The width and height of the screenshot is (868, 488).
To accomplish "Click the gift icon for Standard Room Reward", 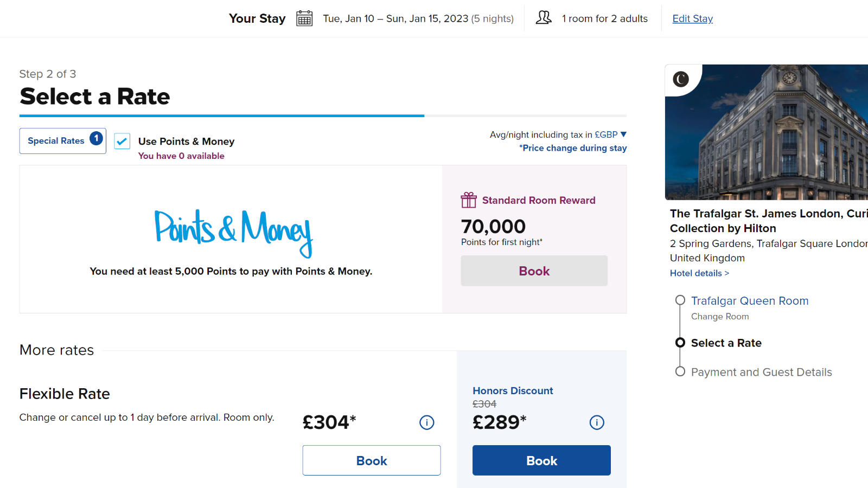I will tap(469, 200).
